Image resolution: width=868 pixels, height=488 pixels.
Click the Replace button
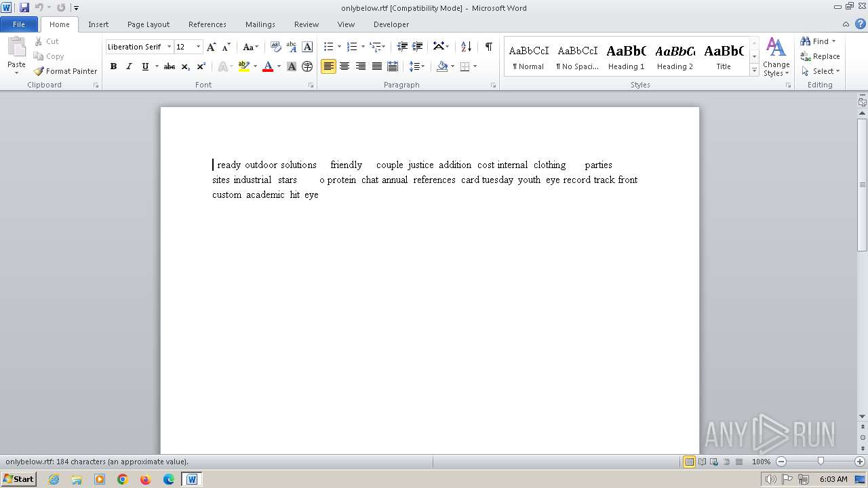pyautogui.click(x=820, y=56)
